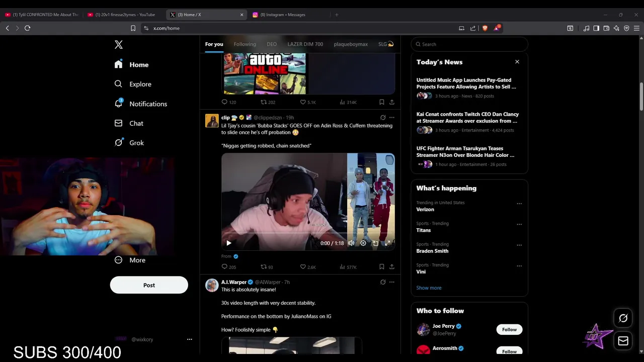The image size is (644, 362).
Task: Open Explore in the sidebar
Action: [133, 84]
